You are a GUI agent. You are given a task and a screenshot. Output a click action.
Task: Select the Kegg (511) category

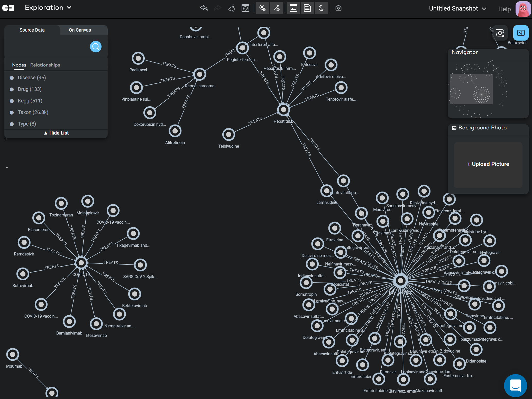[x=30, y=101]
